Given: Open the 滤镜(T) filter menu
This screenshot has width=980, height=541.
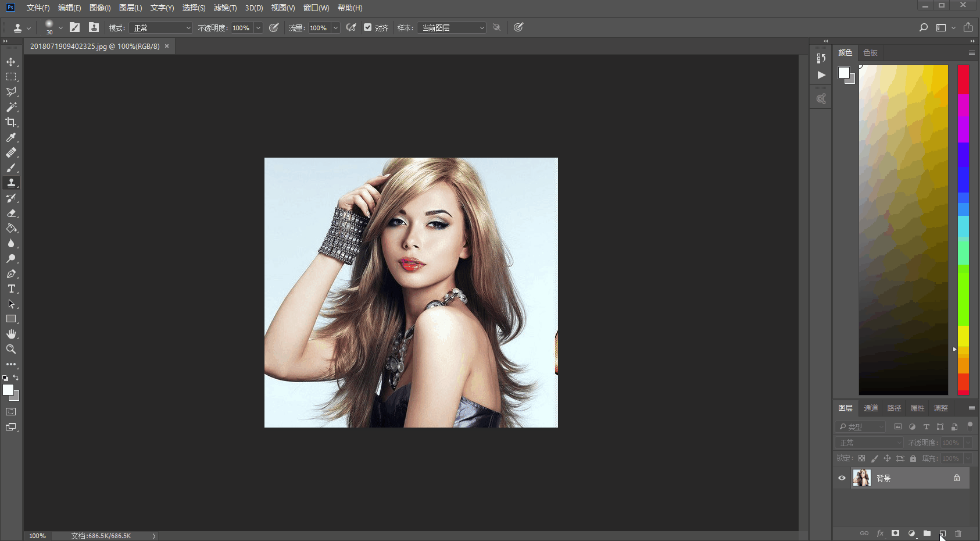Looking at the screenshot, I should pyautogui.click(x=225, y=8).
